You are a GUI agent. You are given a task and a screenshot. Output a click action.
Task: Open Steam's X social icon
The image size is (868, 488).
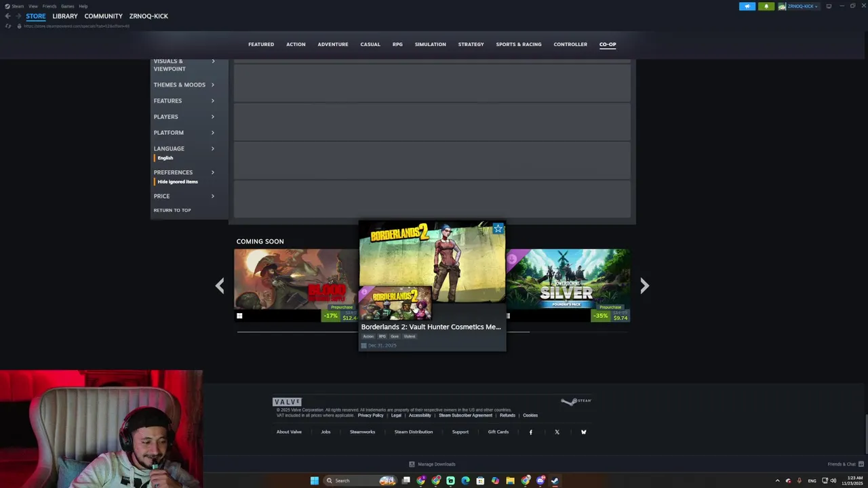click(557, 432)
